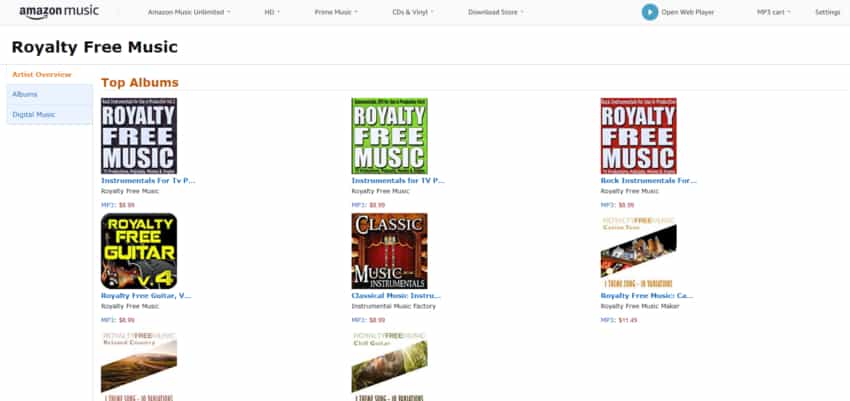Select the Albums sidebar tab
Viewport: 850px width, 401px height.
point(50,94)
